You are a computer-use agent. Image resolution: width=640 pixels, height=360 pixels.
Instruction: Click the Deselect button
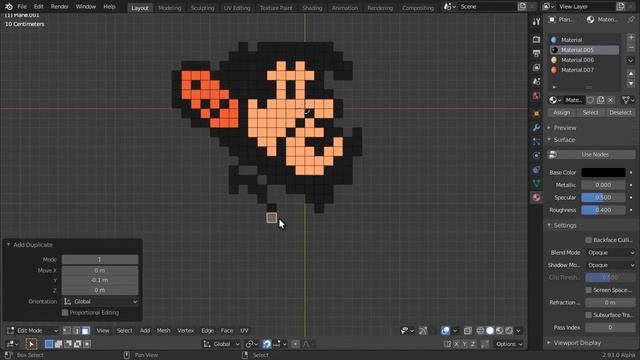[620, 113]
